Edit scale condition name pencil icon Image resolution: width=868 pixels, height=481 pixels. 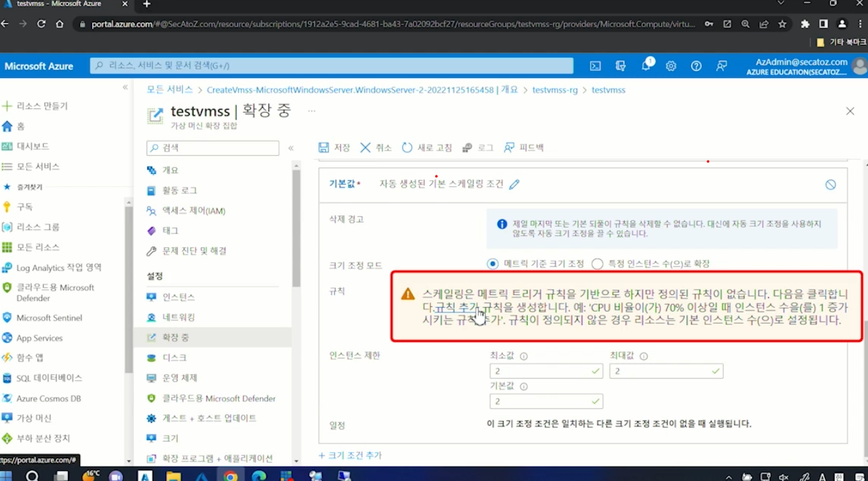[514, 185]
